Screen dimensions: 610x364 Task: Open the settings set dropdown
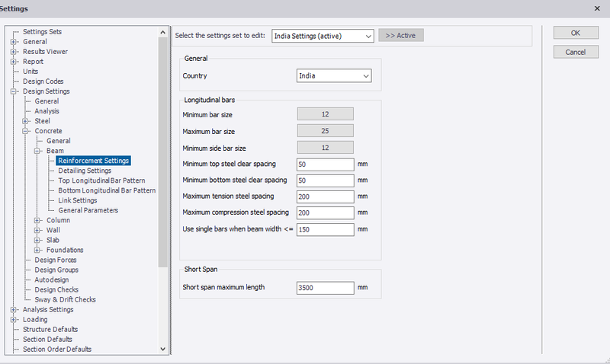point(323,36)
